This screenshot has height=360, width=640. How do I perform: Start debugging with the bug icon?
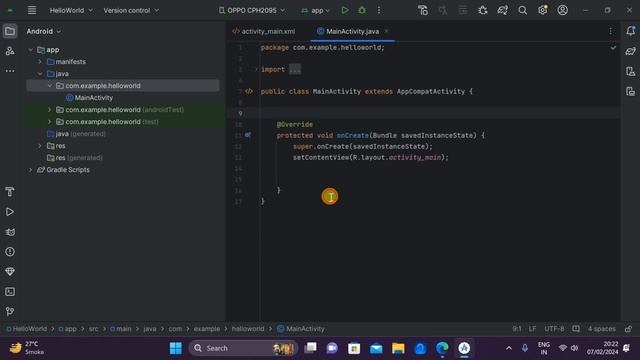[362, 10]
